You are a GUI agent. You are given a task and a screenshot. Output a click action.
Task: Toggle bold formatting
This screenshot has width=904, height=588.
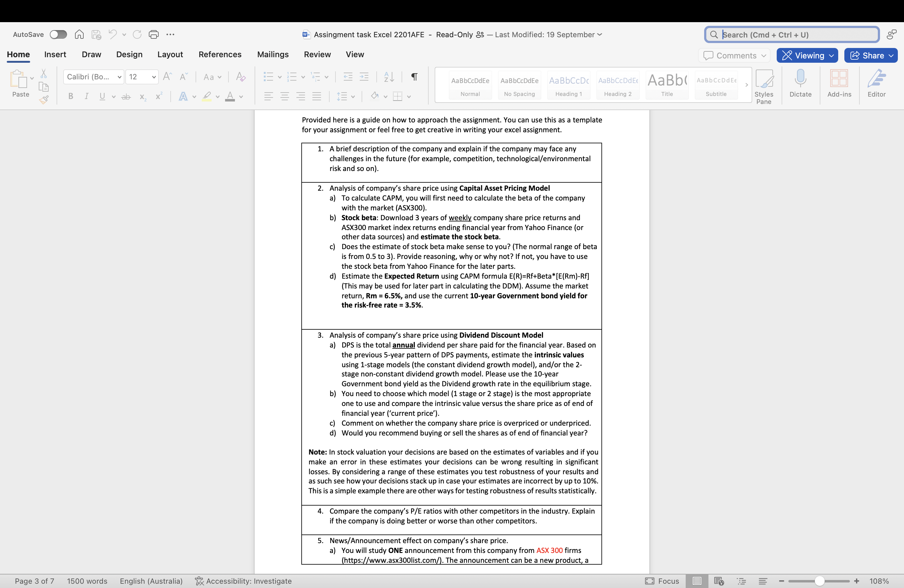pyautogui.click(x=70, y=96)
